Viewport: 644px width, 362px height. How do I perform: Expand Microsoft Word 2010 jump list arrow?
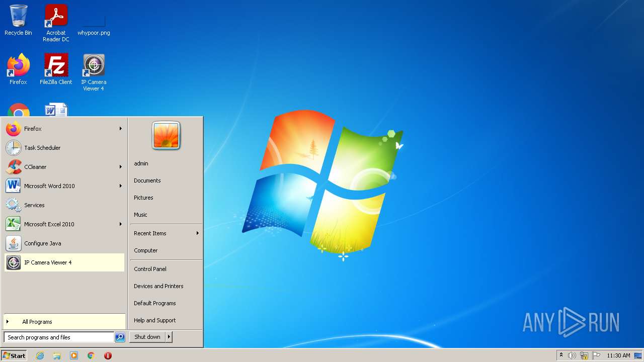click(x=121, y=186)
